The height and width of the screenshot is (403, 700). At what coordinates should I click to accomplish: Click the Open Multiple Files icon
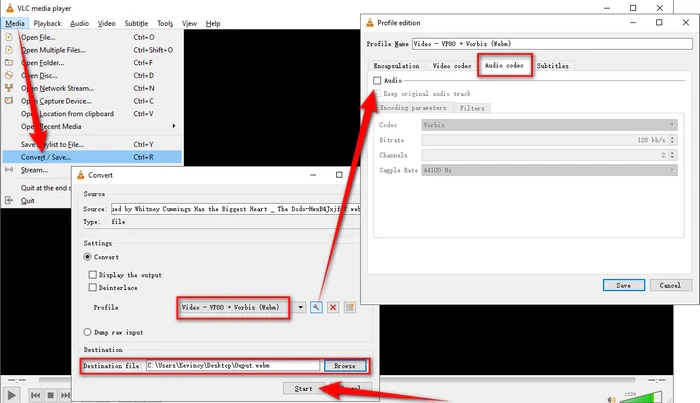pyautogui.click(x=9, y=50)
